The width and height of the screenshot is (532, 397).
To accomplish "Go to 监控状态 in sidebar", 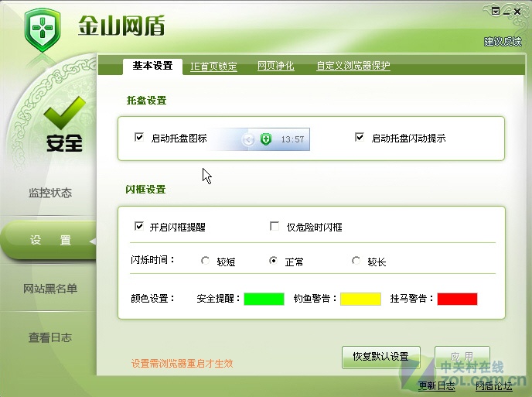I will (50, 193).
